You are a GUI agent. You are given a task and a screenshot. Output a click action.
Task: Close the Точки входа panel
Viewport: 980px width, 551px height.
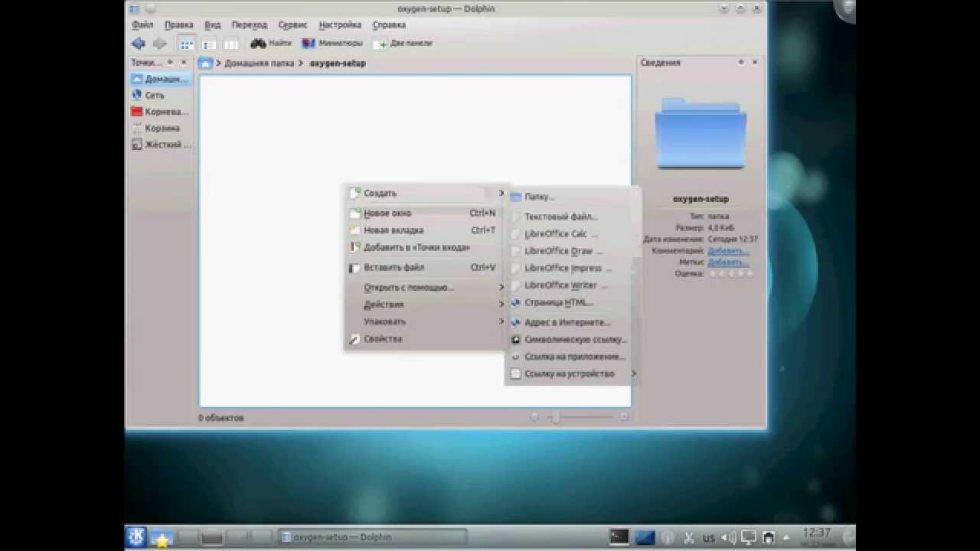click(x=184, y=63)
